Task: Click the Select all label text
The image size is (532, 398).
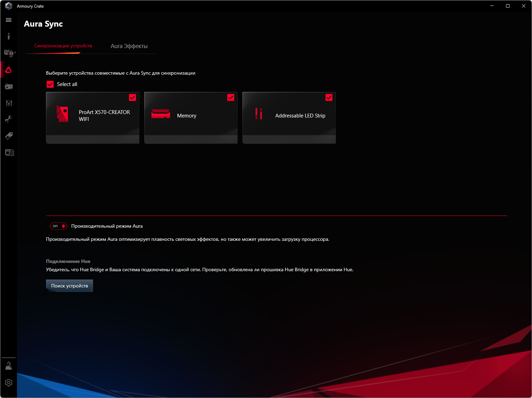Action: coord(67,84)
